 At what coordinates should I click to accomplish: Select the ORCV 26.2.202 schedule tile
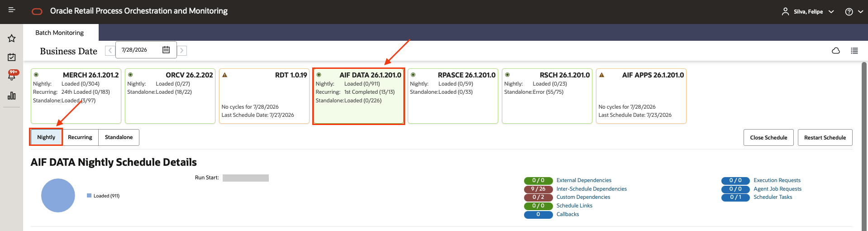[x=170, y=96]
